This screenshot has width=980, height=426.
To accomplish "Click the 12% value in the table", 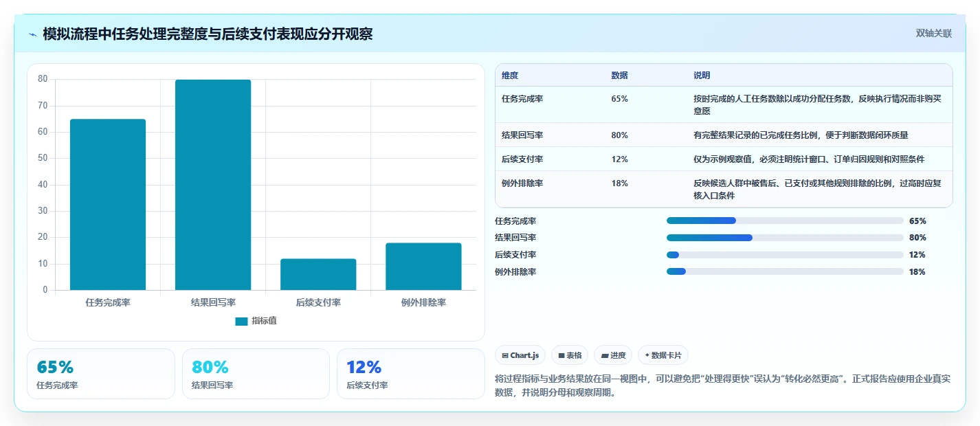I will click(619, 159).
